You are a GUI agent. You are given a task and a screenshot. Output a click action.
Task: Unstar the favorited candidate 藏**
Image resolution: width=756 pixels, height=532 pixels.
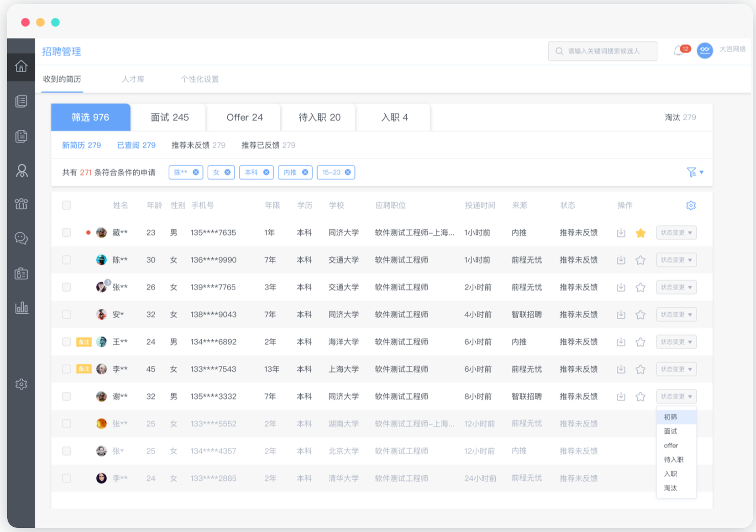coord(640,233)
